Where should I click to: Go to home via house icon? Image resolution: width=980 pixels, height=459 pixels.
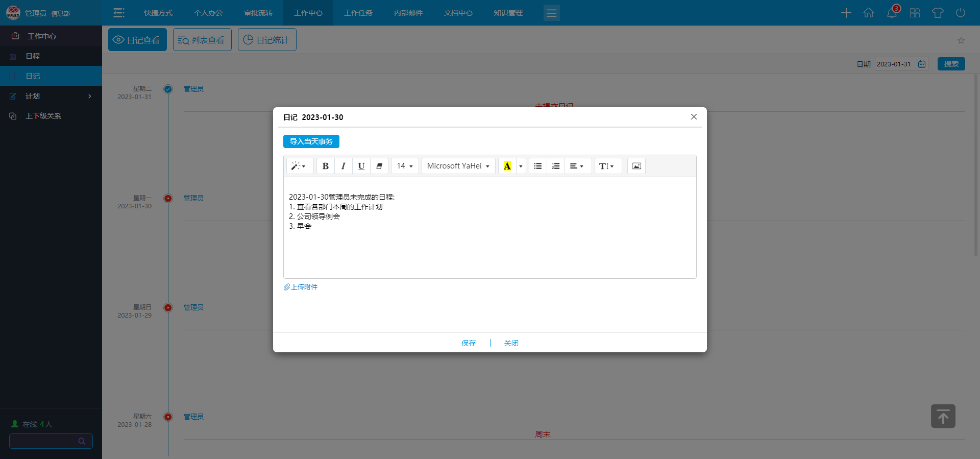[869, 13]
